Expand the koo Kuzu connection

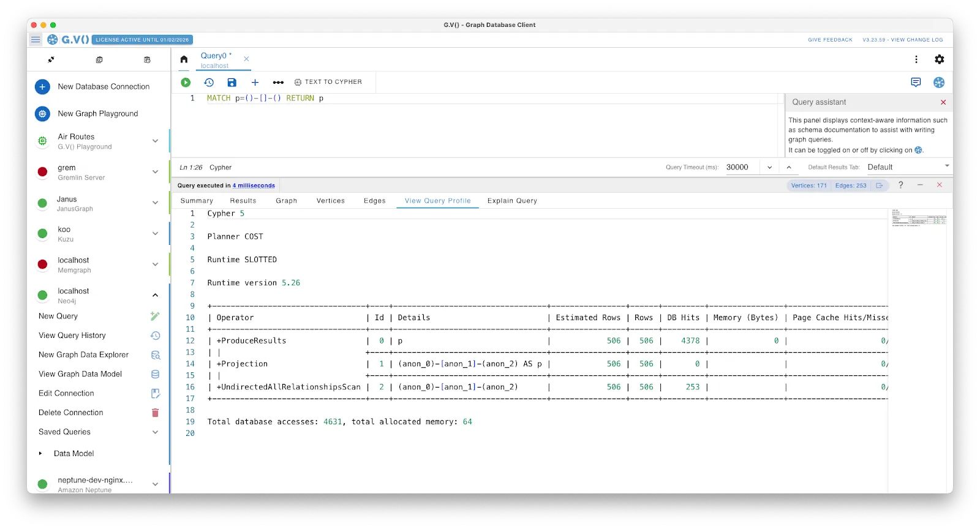155,233
